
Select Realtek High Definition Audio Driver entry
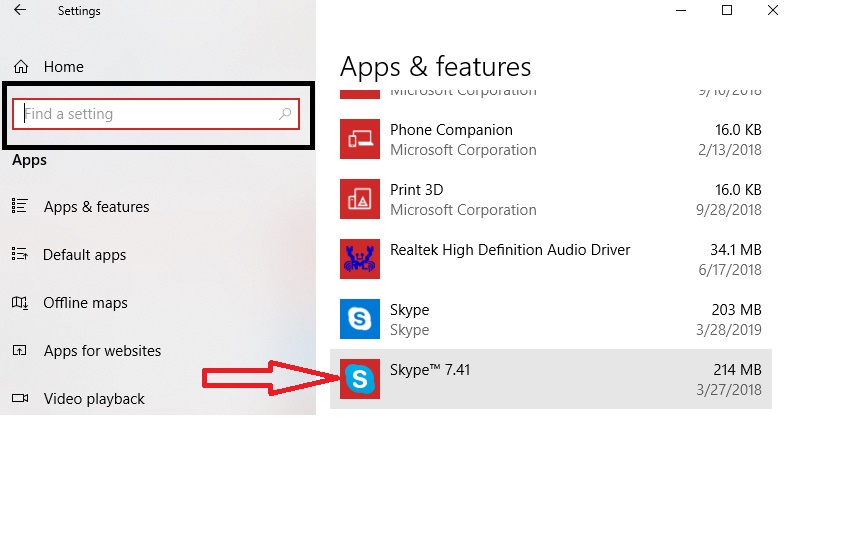point(550,260)
